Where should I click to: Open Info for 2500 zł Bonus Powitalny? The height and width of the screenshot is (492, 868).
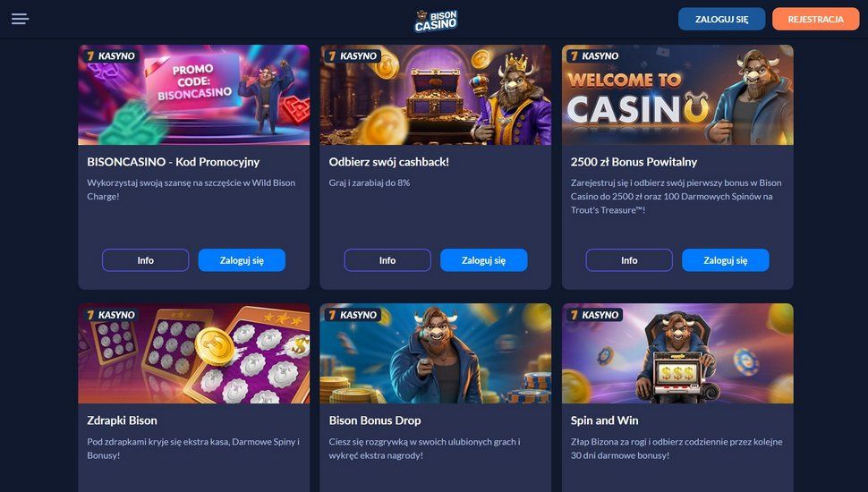629,260
